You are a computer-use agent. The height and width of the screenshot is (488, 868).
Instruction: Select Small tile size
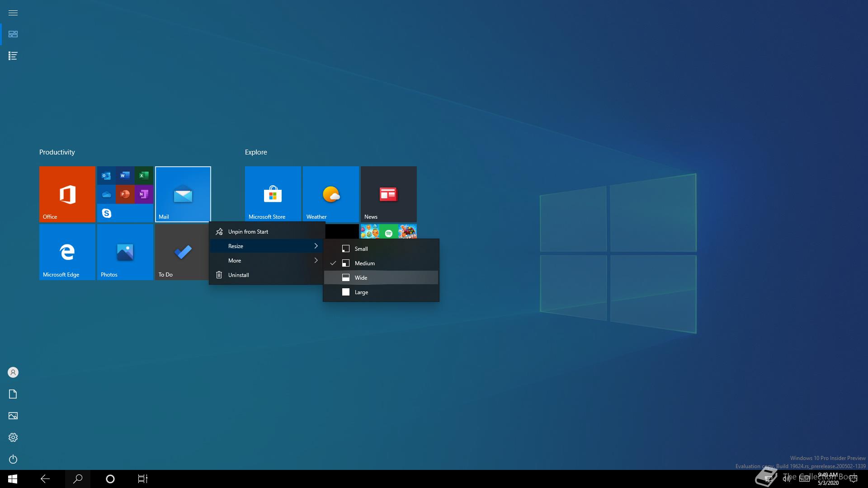pos(381,249)
